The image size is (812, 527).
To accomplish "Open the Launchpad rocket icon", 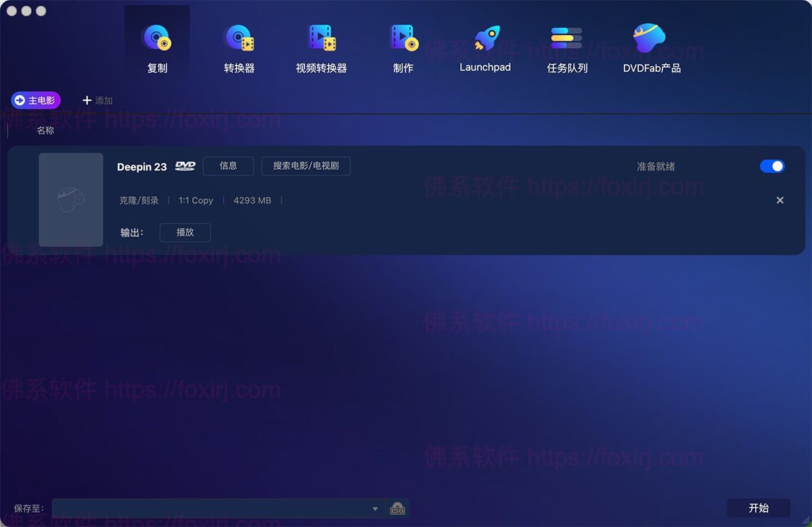I will [x=485, y=39].
